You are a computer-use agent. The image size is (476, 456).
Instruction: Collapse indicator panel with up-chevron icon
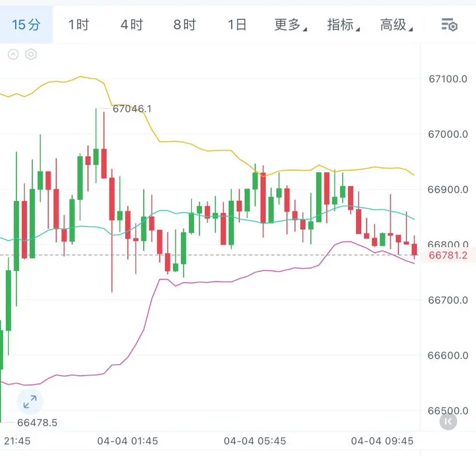click(13, 55)
